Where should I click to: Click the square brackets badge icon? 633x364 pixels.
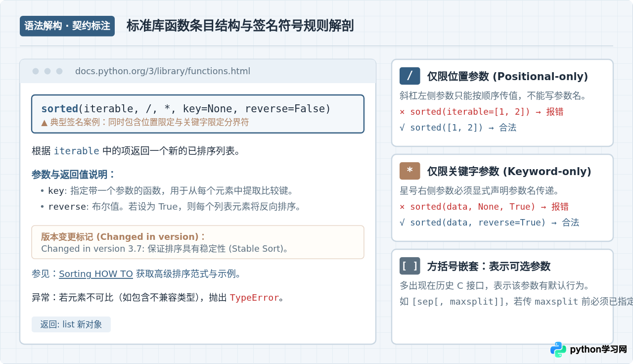click(410, 266)
